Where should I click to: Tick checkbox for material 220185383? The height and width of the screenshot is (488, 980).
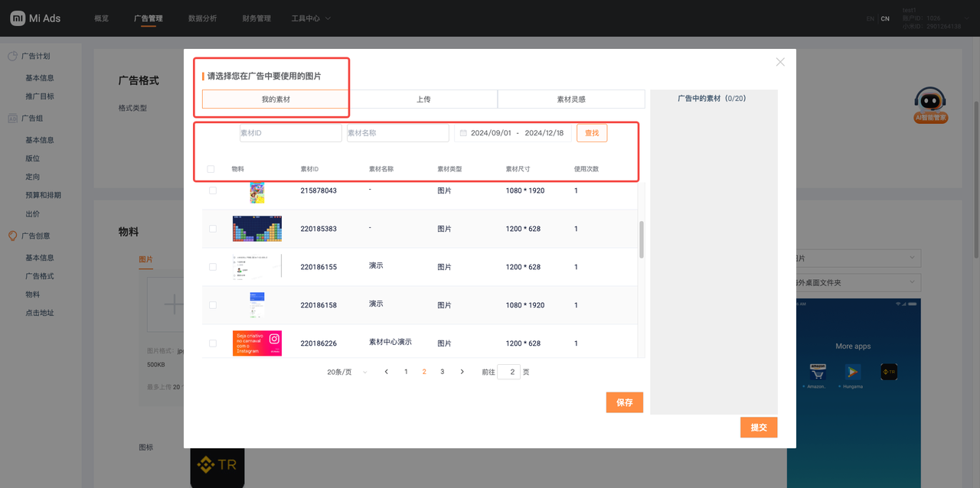[x=213, y=229]
